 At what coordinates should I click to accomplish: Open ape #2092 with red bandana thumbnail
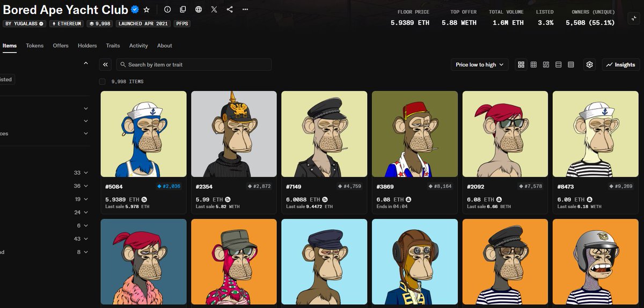[505, 134]
